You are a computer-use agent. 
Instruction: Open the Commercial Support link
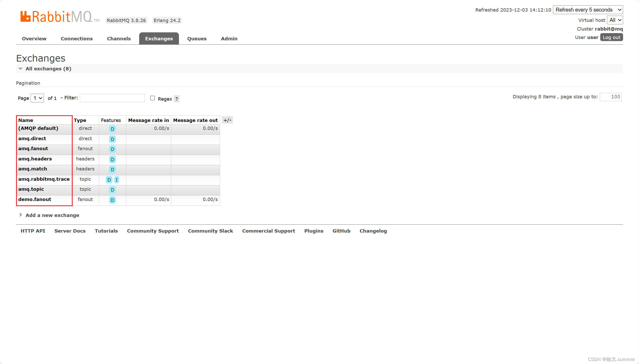(x=269, y=231)
